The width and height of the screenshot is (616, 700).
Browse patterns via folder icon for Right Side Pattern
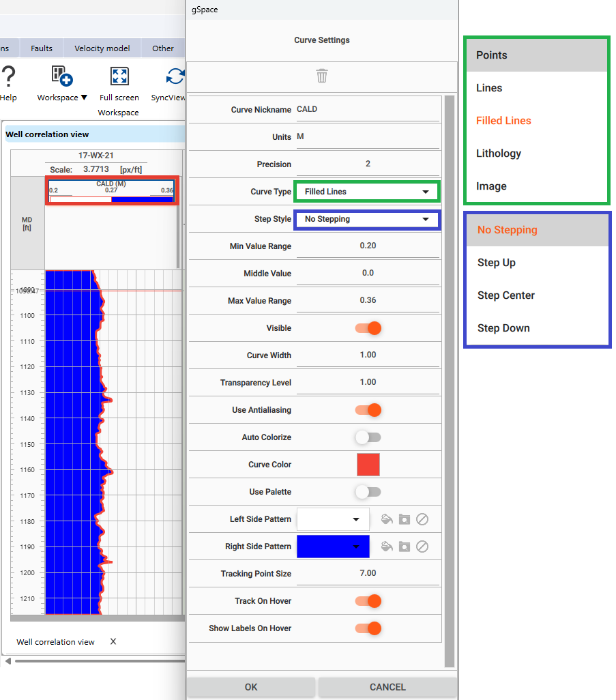click(405, 546)
